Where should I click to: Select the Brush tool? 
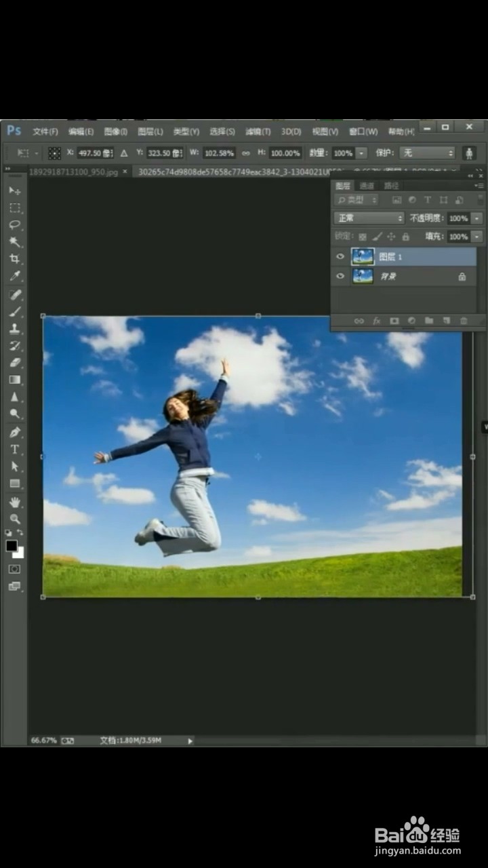pyautogui.click(x=14, y=312)
